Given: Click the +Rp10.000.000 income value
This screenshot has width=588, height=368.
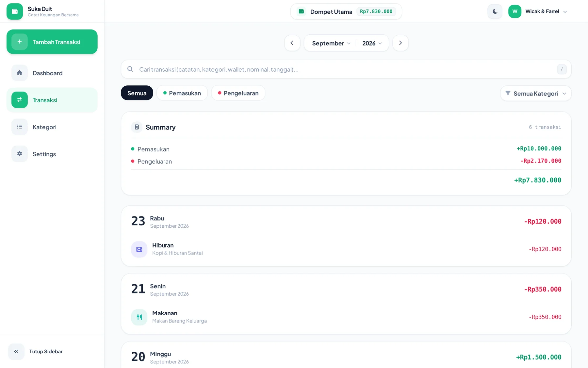Looking at the screenshot, I should [x=539, y=149].
